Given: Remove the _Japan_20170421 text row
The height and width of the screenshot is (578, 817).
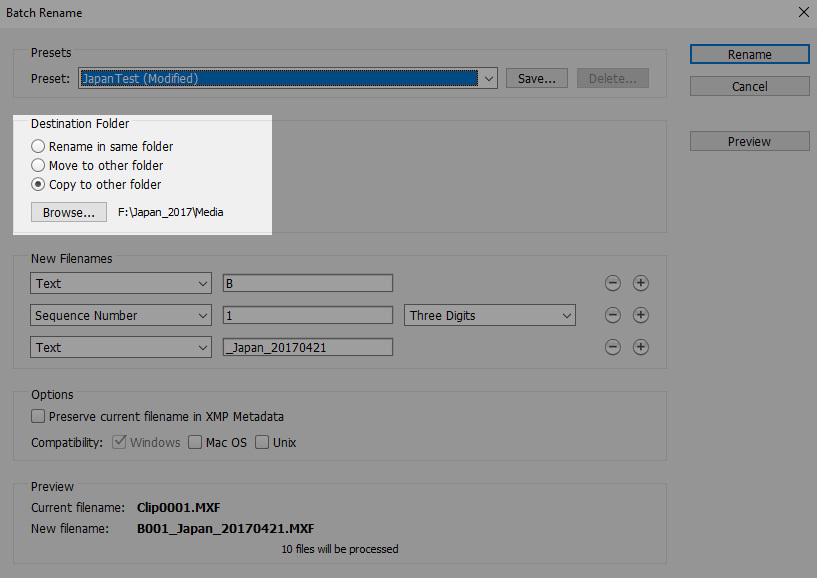Looking at the screenshot, I should pyautogui.click(x=612, y=347).
